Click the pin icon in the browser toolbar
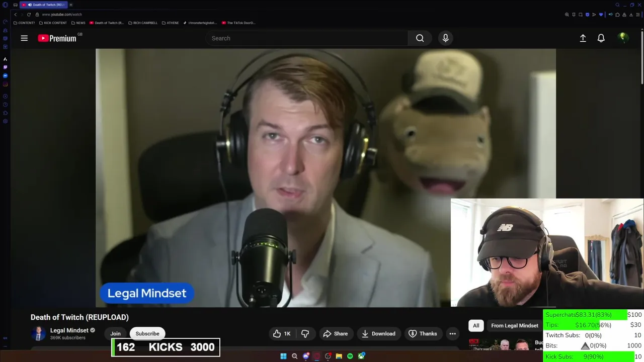Image resolution: width=644 pixels, height=362 pixels. 574,15
